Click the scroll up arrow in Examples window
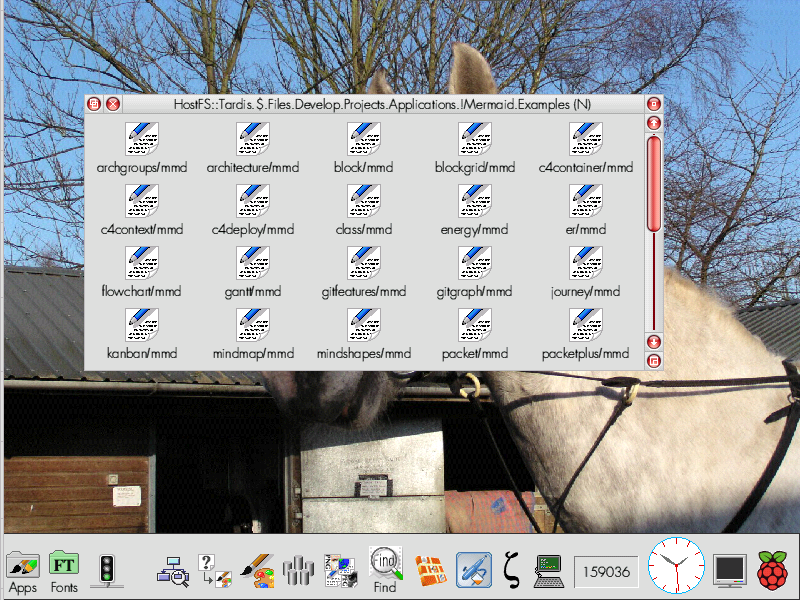 (x=654, y=123)
